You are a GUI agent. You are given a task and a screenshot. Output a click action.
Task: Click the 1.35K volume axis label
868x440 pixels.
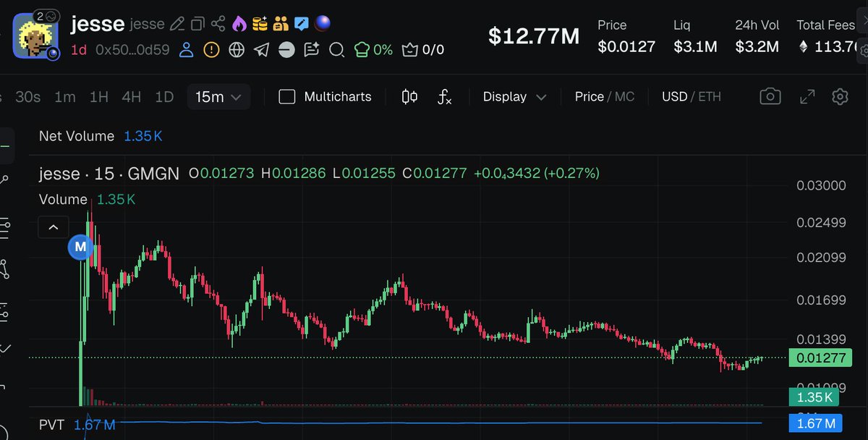tap(813, 397)
